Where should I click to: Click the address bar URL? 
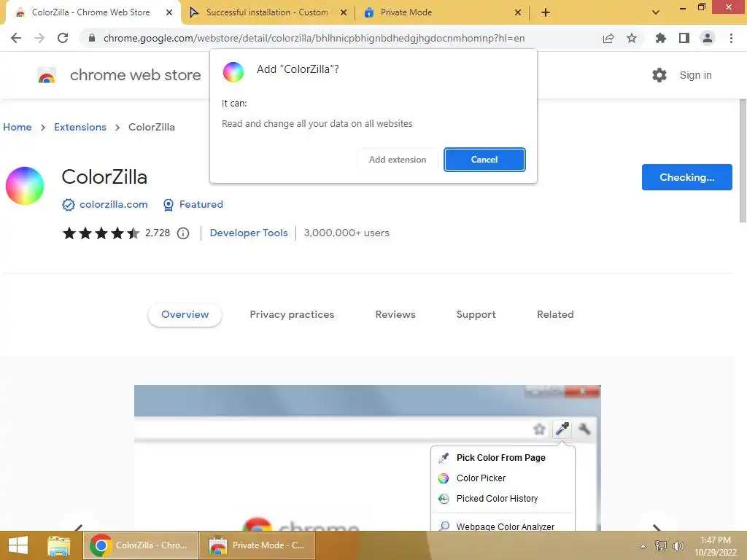(x=314, y=38)
